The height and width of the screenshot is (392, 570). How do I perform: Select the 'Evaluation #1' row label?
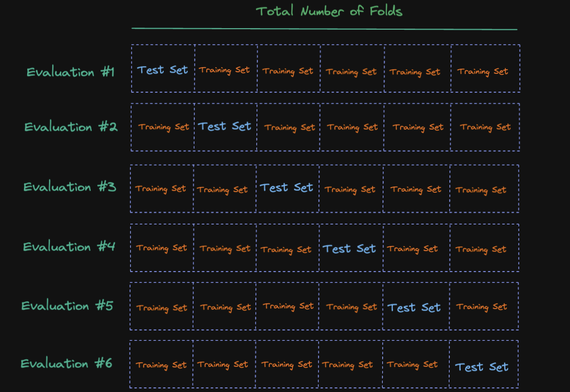coord(70,72)
